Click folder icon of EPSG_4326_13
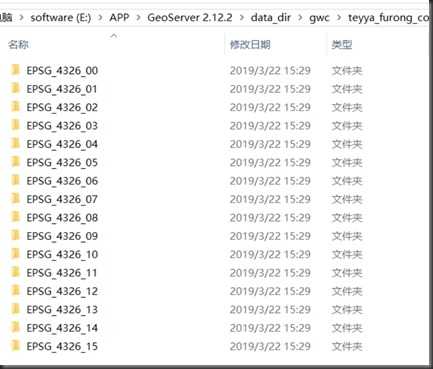 pos(15,309)
